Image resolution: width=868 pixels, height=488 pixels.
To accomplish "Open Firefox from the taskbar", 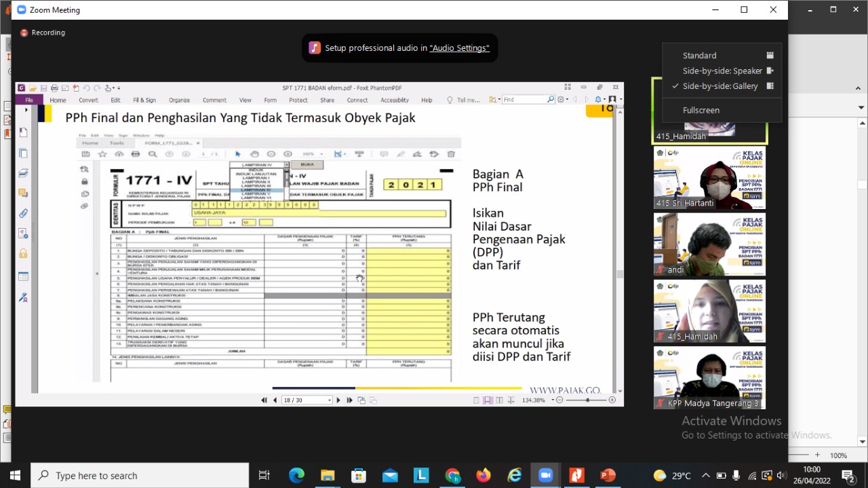I will point(484,475).
